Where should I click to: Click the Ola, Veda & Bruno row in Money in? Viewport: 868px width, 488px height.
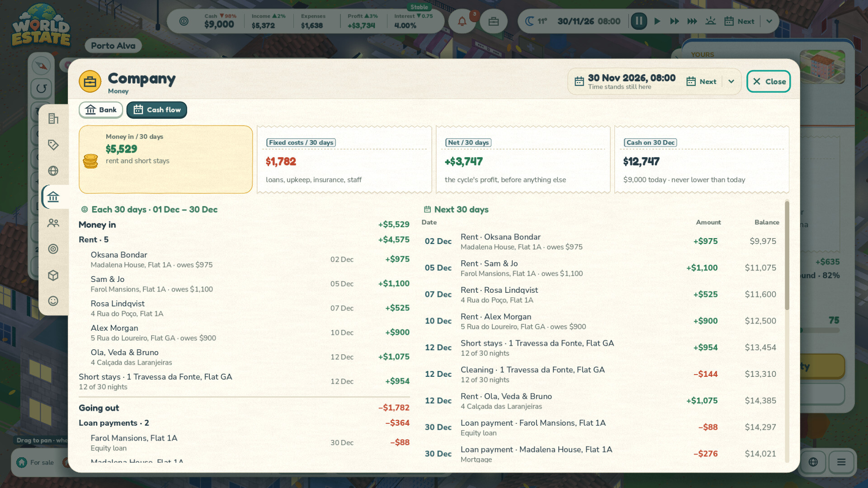(244, 357)
